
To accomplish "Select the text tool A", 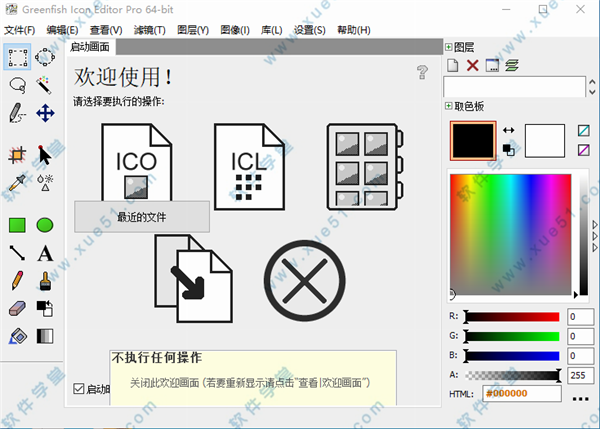I will tap(45, 253).
